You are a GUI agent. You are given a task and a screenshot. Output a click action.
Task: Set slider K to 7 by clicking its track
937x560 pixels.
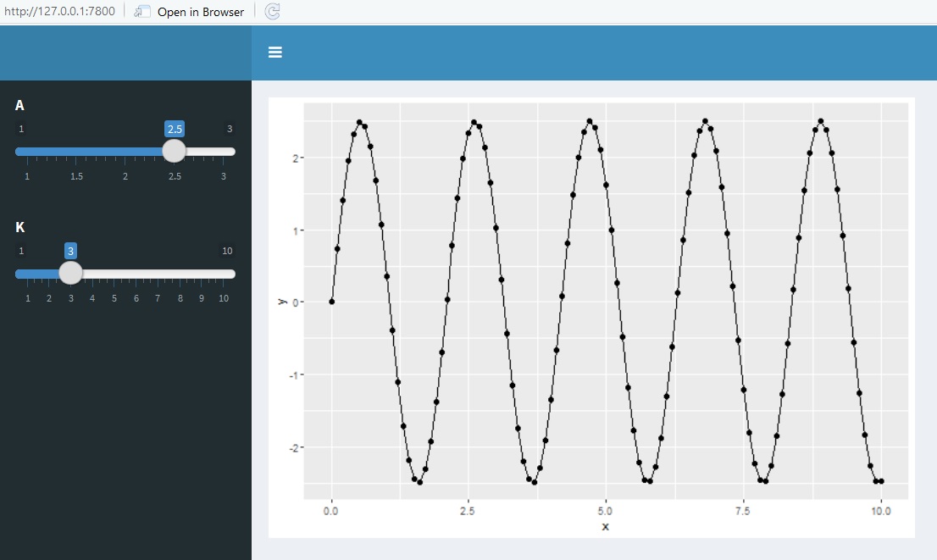[158, 273]
